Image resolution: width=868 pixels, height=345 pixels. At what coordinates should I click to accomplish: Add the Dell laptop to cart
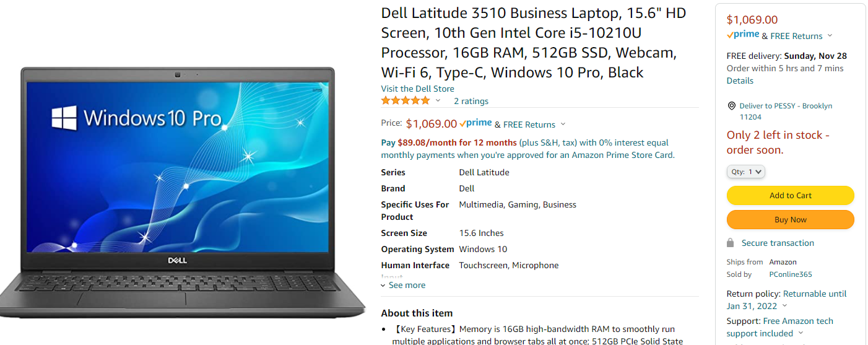(791, 195)
